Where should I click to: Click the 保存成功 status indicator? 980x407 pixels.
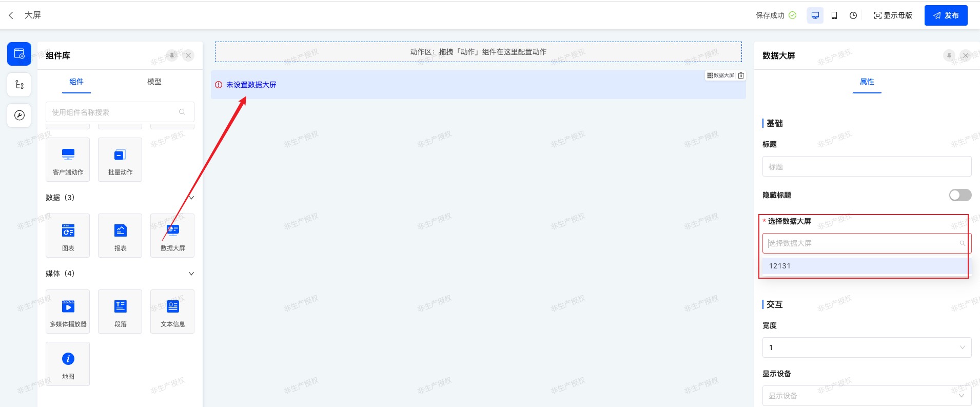(x=776, y=15)
